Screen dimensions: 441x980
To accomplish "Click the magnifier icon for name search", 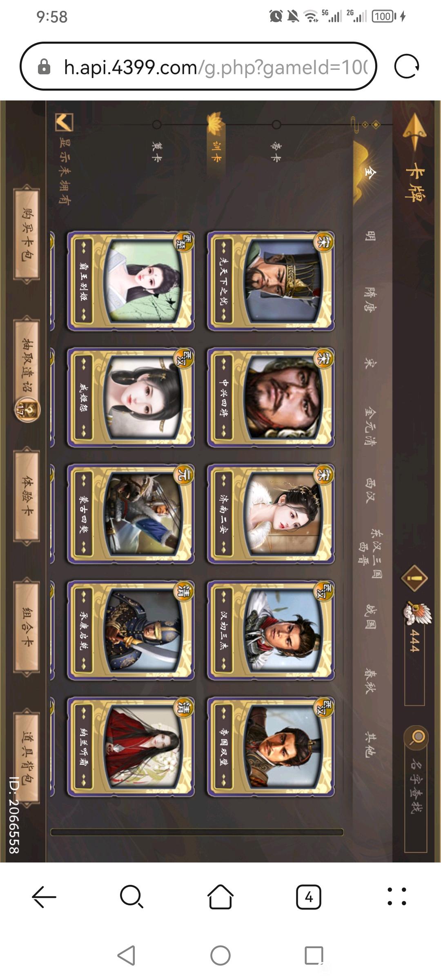I will [416, 738].
